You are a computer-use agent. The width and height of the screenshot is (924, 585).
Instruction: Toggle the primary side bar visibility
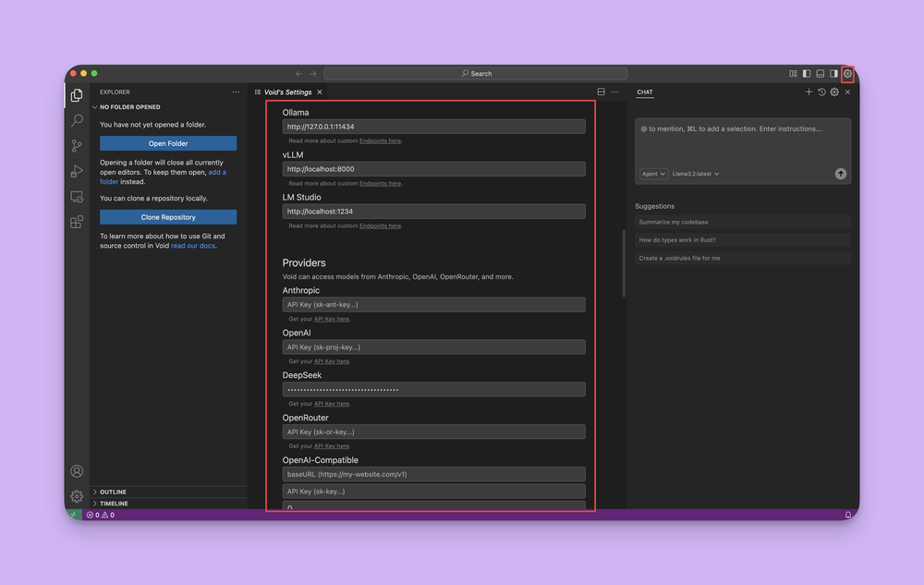coord(807,74)
